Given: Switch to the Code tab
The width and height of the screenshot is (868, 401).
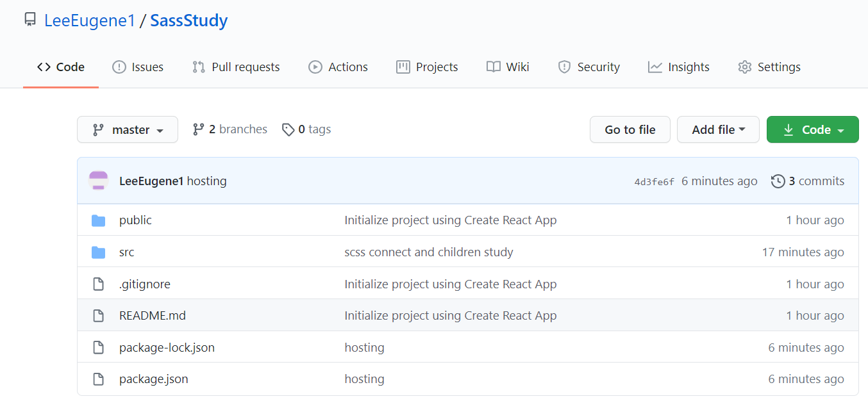Looking at the screenshot, I should 61,67.
